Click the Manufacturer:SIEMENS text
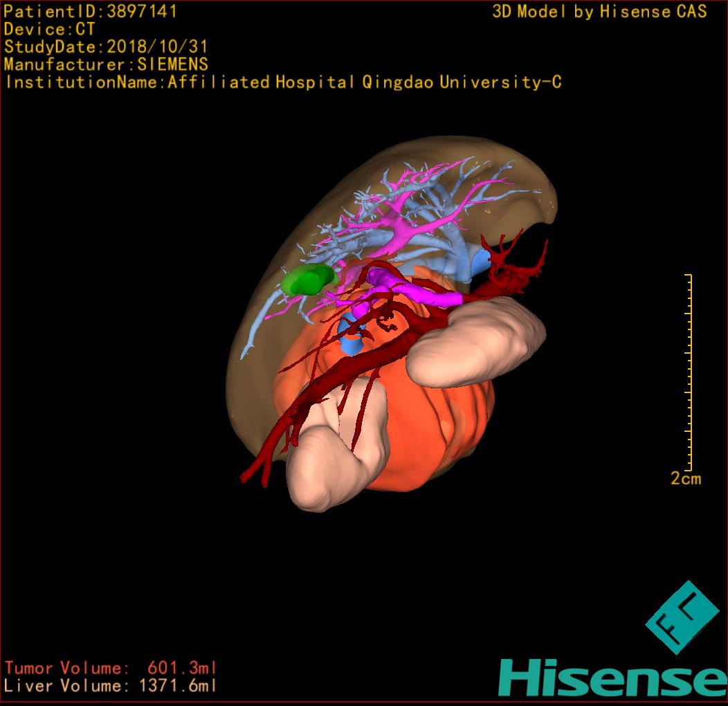 [x=106, y=64]
